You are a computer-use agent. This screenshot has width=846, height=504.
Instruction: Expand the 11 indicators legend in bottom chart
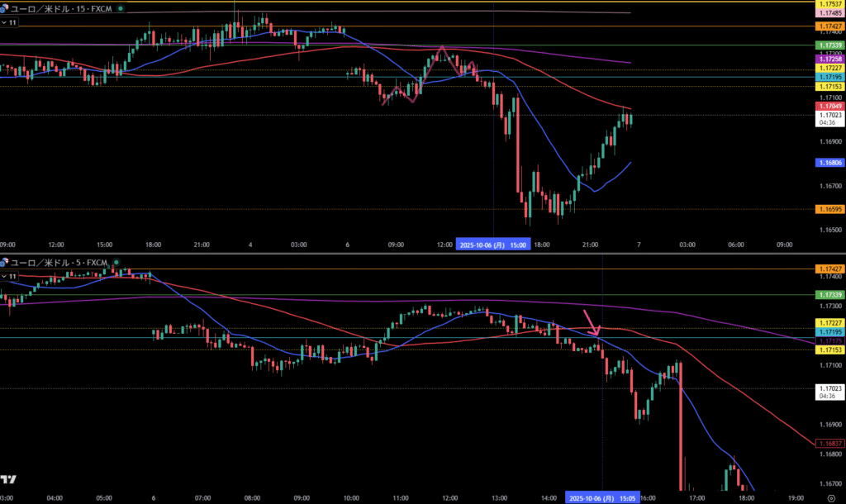pyautogui.click(x=10, y=275)
